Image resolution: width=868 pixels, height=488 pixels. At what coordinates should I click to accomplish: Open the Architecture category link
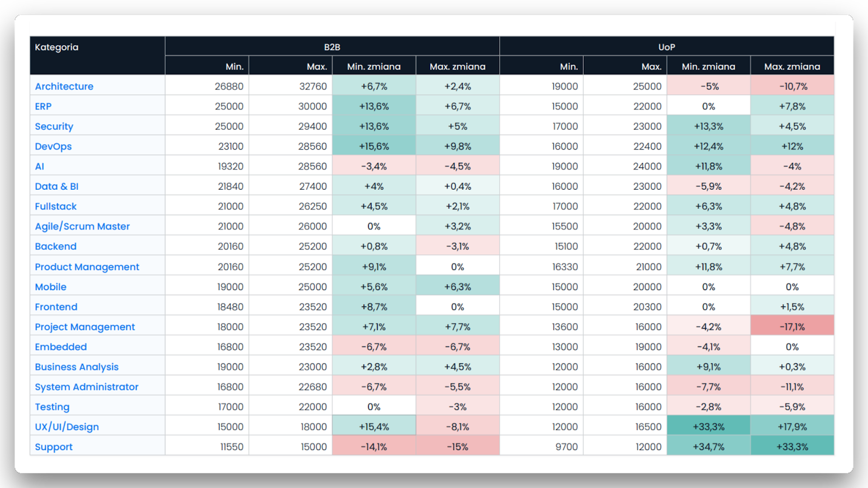[x=64, y=86]
